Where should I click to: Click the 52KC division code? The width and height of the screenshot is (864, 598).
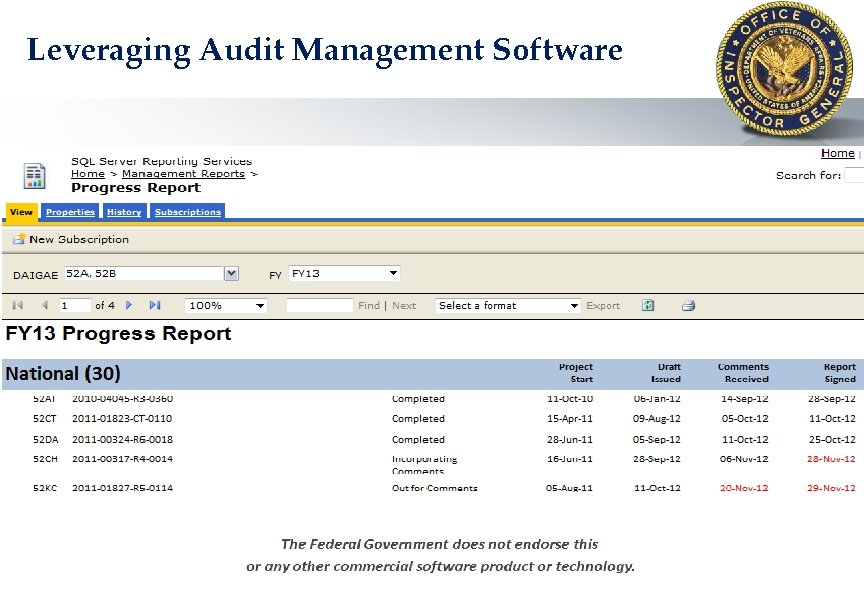(x=45, y=488)
